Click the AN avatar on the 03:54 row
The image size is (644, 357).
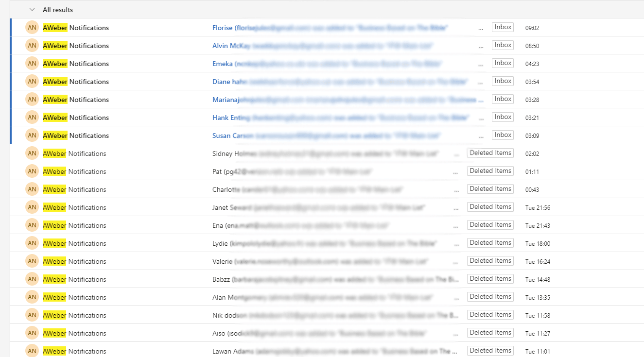click(32, 82)
